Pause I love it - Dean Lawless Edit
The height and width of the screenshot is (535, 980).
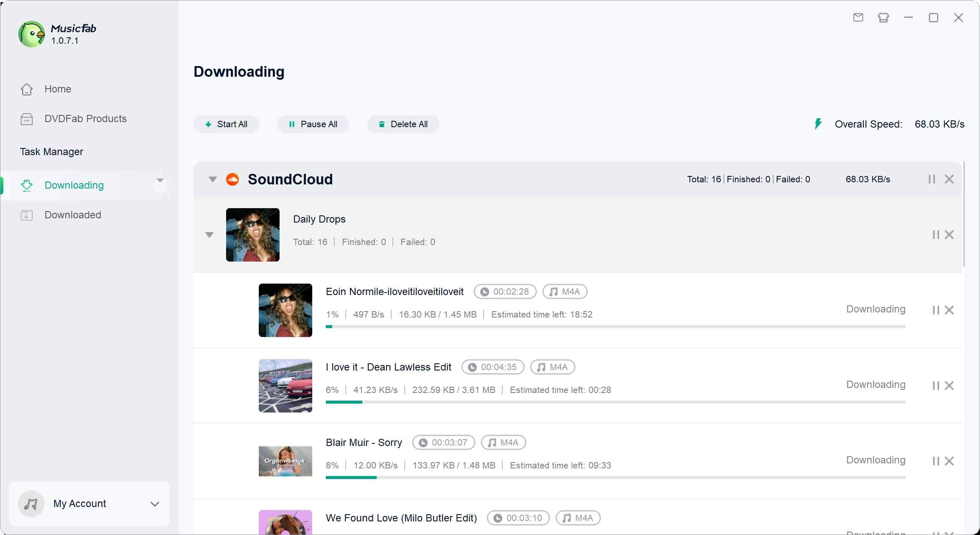pos(936,386)
